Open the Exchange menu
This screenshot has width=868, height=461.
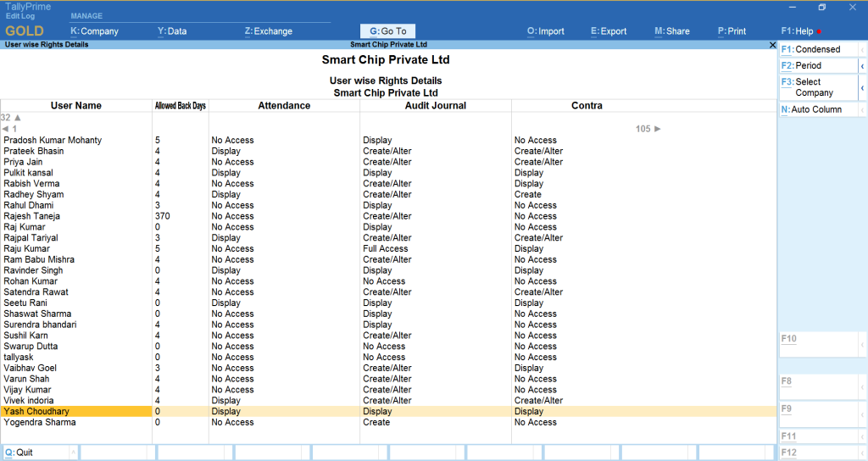point(268,31)
